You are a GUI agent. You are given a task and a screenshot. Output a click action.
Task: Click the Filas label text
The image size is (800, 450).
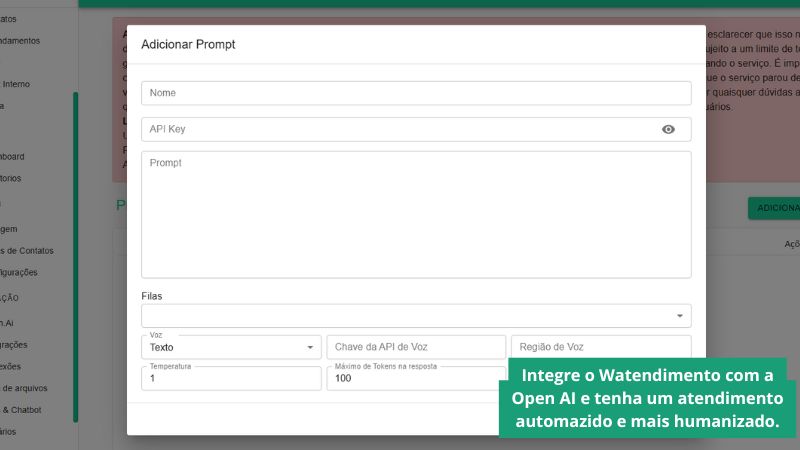click(152, 296)
